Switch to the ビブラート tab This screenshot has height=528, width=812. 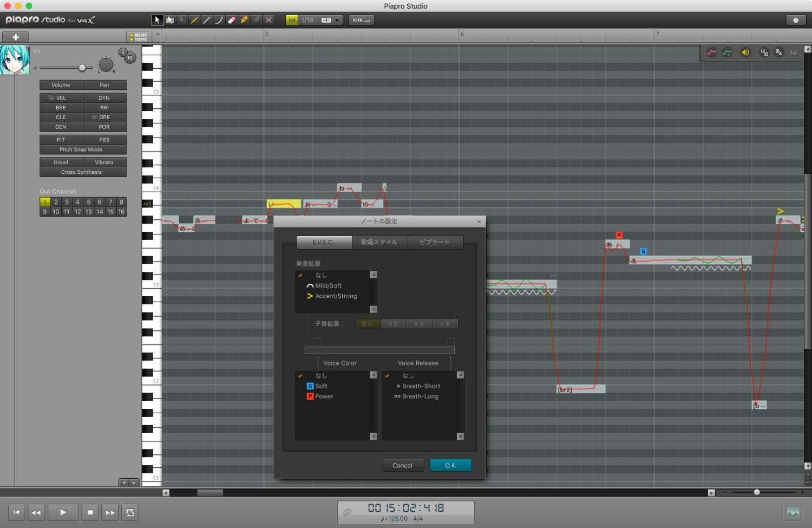click(x=435, y=242)
